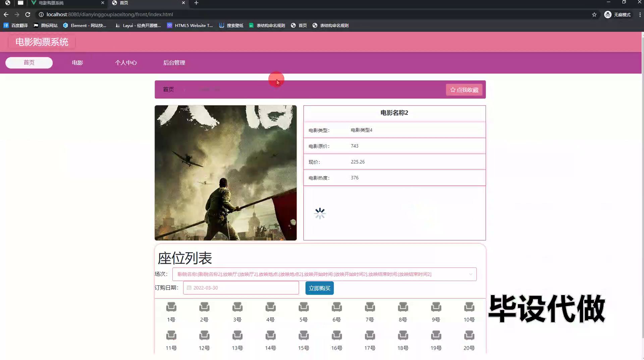Click the 电影名称2 movie title
The height and width of the screenshot is (360, 644).
[394, 113]
